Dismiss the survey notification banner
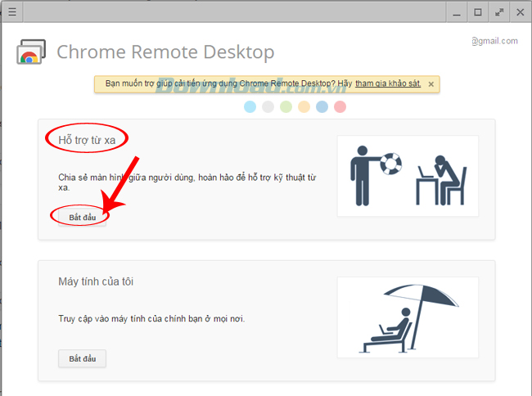Image resolution: width=532 pixels, height=396 pixels. [x=431, y=84]
